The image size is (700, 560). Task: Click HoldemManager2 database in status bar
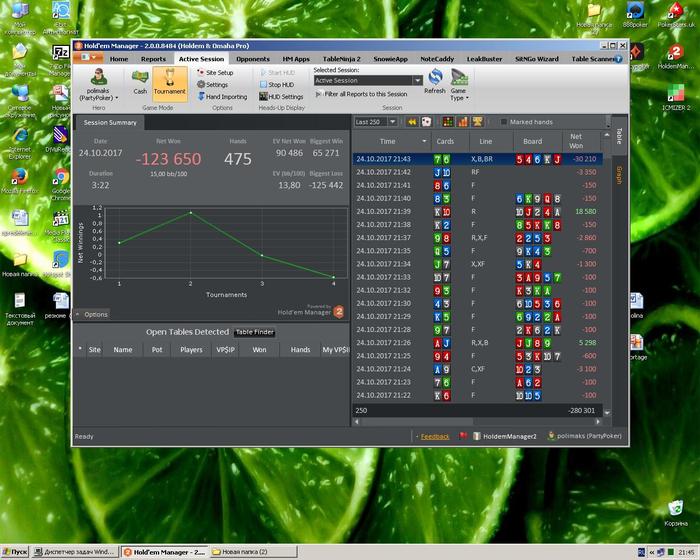(505, 436)
